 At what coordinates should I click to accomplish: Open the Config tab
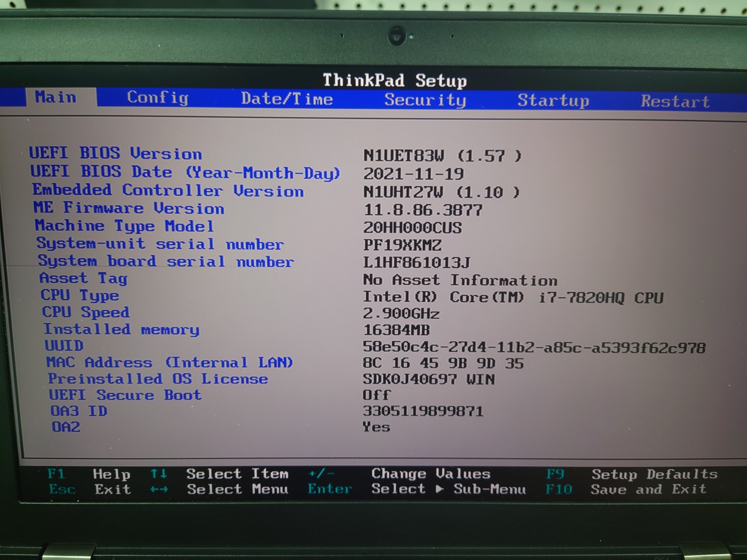(158, 98)
